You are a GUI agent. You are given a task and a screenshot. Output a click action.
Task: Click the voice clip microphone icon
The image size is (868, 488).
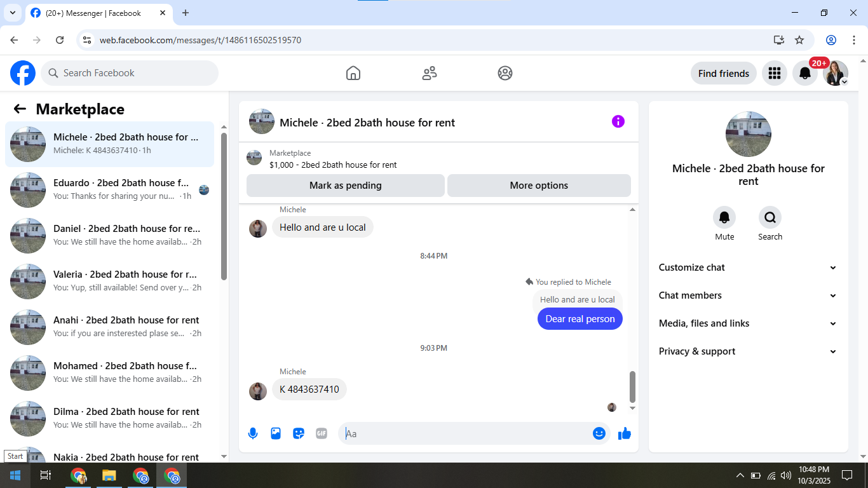coord(253,433)
